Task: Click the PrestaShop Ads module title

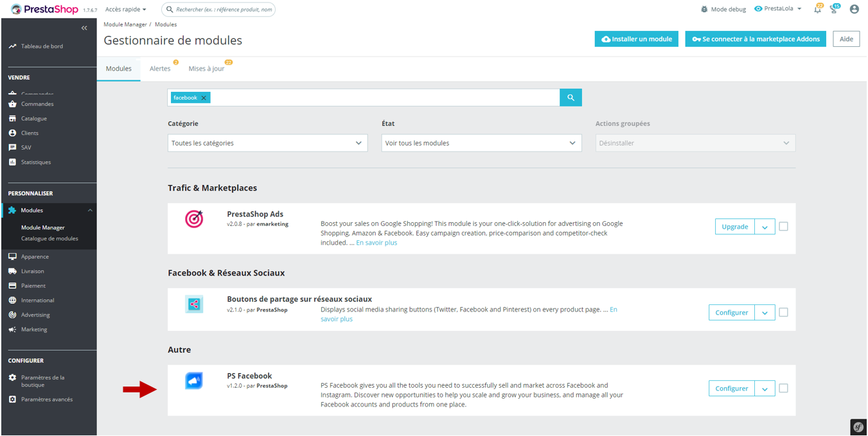Action: coord(255,214)
